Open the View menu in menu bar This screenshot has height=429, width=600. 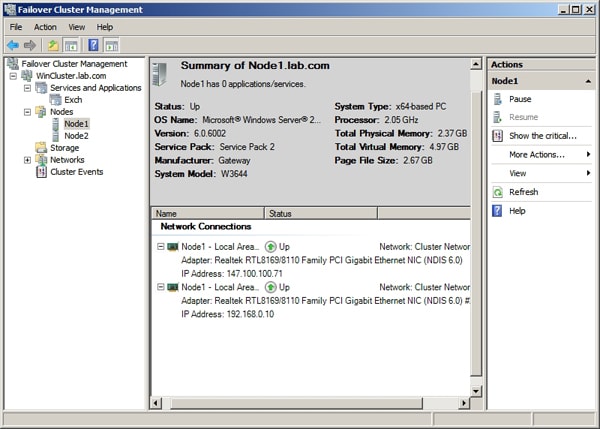(77, 27)
